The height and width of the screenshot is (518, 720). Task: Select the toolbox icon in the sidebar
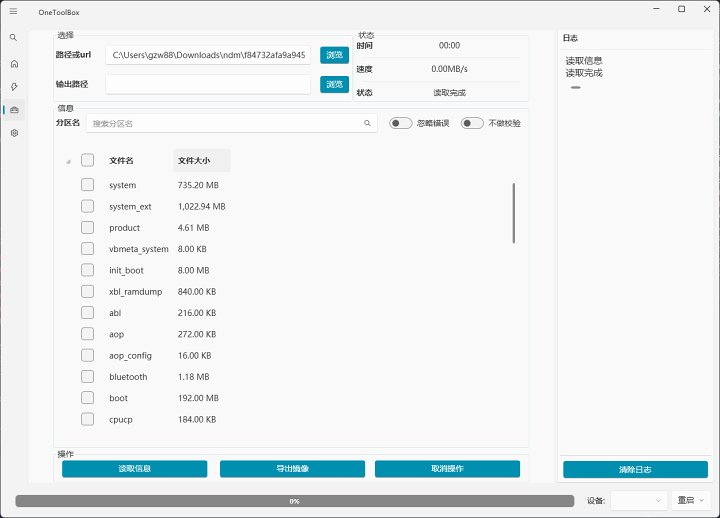click(x=14, y=109)
